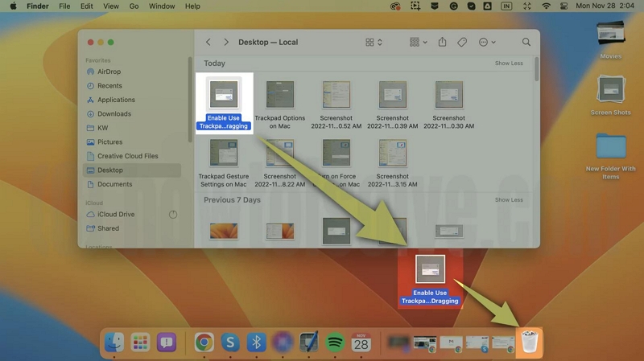Launch Google Chrome from the Dock

pyautogui.click(x=204, y=343)
